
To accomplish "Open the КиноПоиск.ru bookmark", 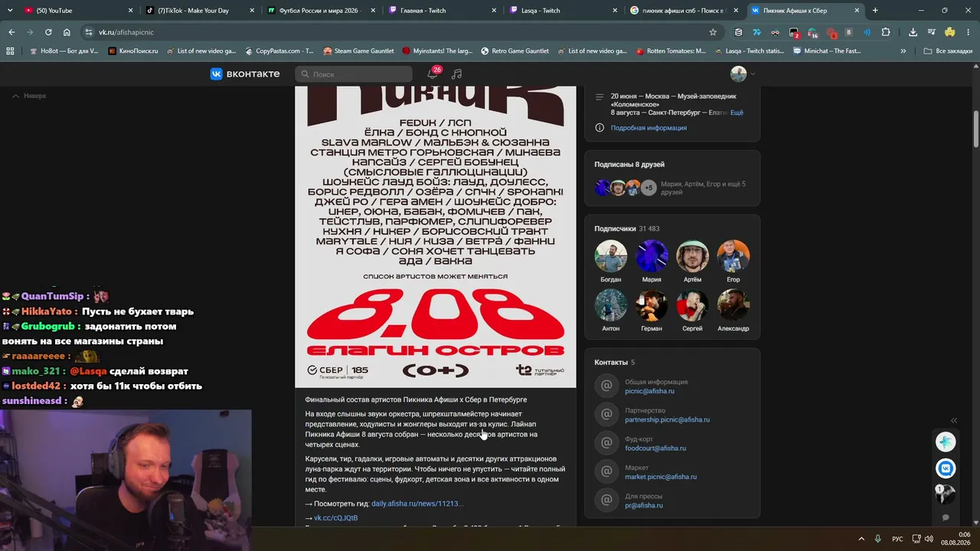I will coord(133,51).
